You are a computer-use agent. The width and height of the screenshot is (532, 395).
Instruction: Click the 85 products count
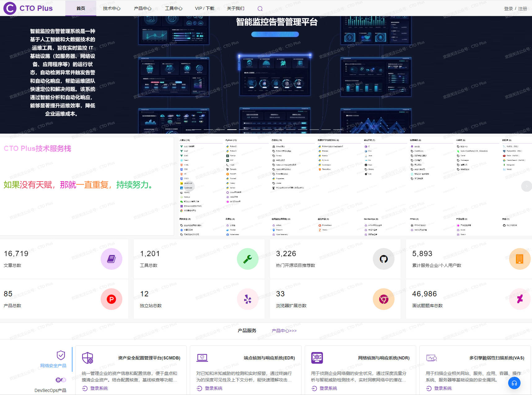point(8,294)
